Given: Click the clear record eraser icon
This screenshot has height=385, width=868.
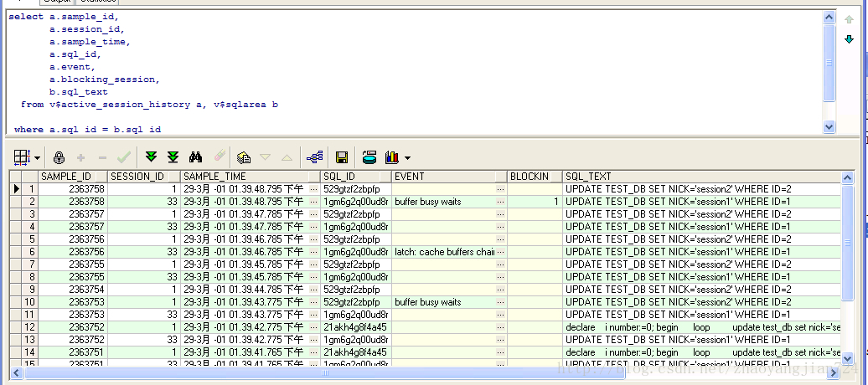Looking at the screenshot, I should [x=220, y=156].
